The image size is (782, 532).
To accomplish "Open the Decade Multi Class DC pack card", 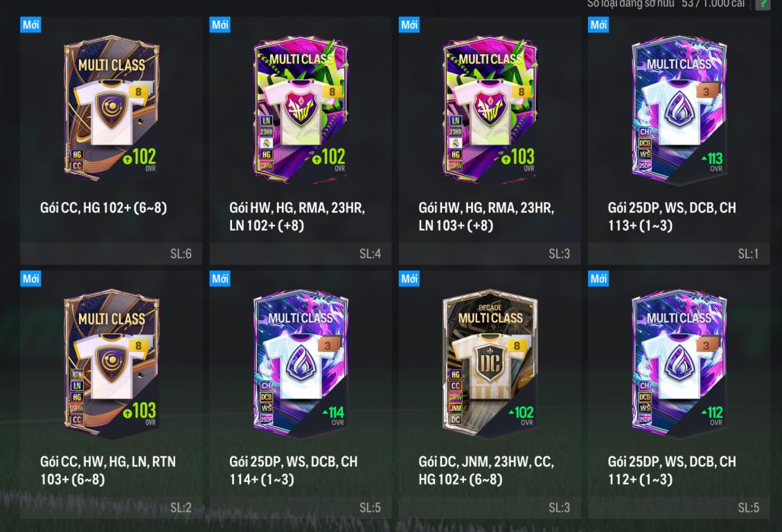I will (490, 395).
